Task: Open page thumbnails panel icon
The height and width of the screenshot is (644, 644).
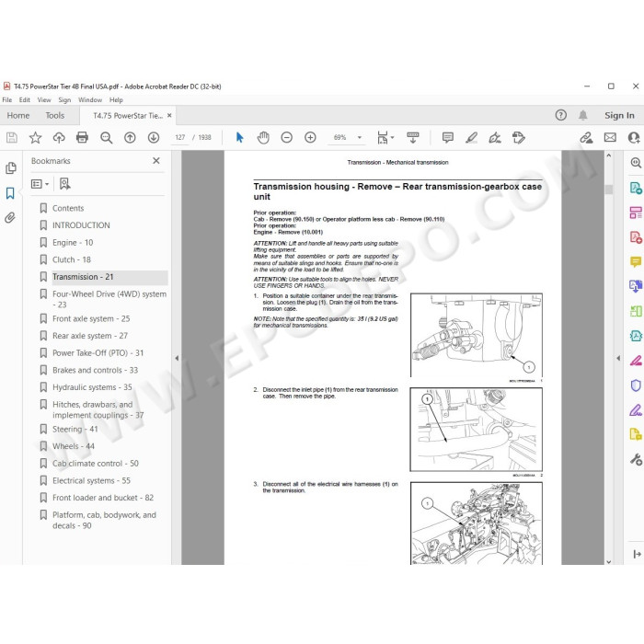Action: pos(11,168)
